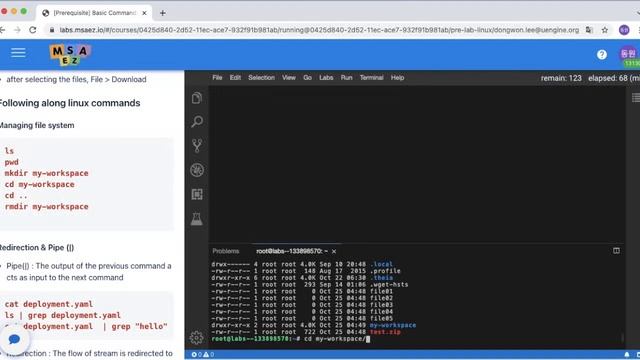Click the 'Redirection & Pipe' heading
Viewport: 640px width, 360px height.
pyautogui.click(x=37, y=247)
